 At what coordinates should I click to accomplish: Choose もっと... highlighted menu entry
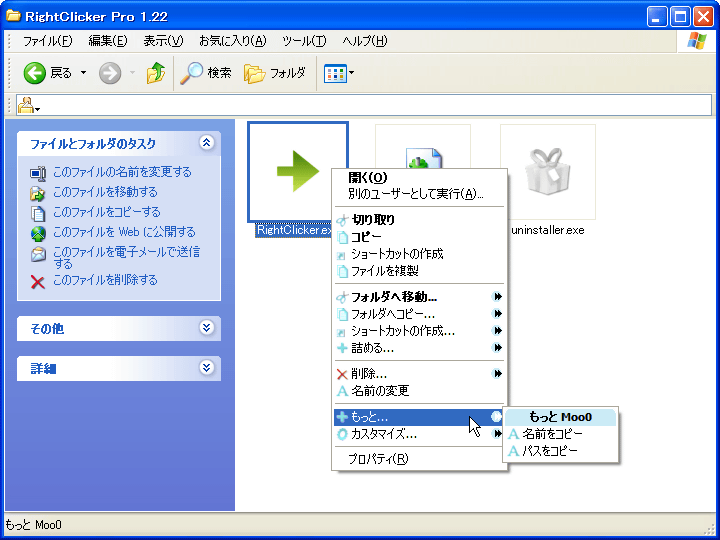pyautogui.click(x=419, y=417)
